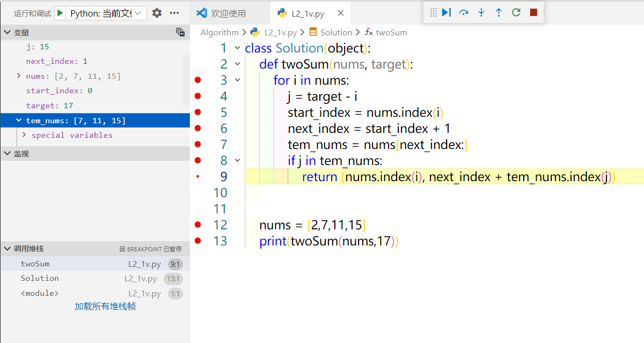Fold the for loop at line 3
This screenshot has height=343, width=644.
(x=237, y=80)
